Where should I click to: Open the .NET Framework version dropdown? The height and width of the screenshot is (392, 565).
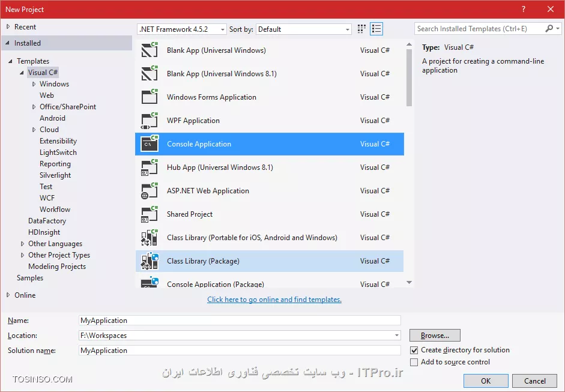point(182,29)
